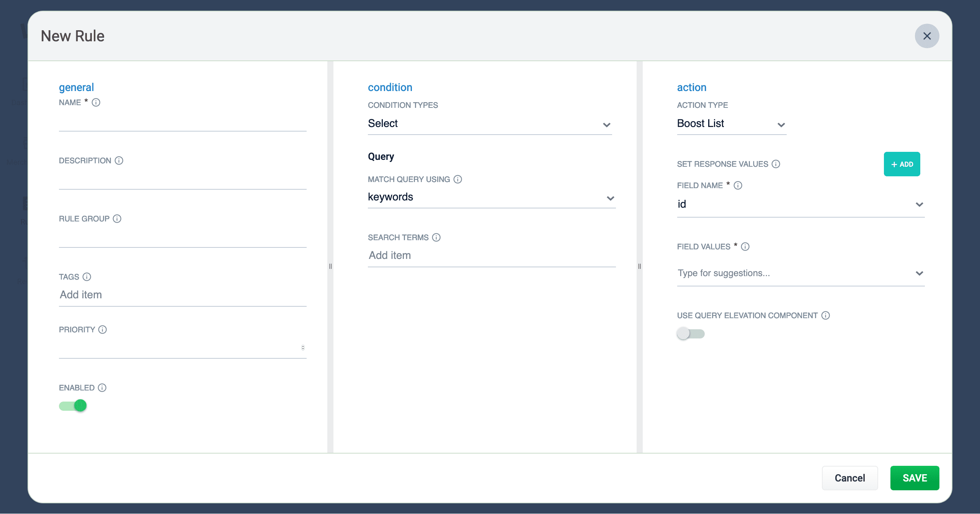This screenshot has height=514, width=980.
Task: Disable the ENABLED toggle switch
Action: coord(73,406)
